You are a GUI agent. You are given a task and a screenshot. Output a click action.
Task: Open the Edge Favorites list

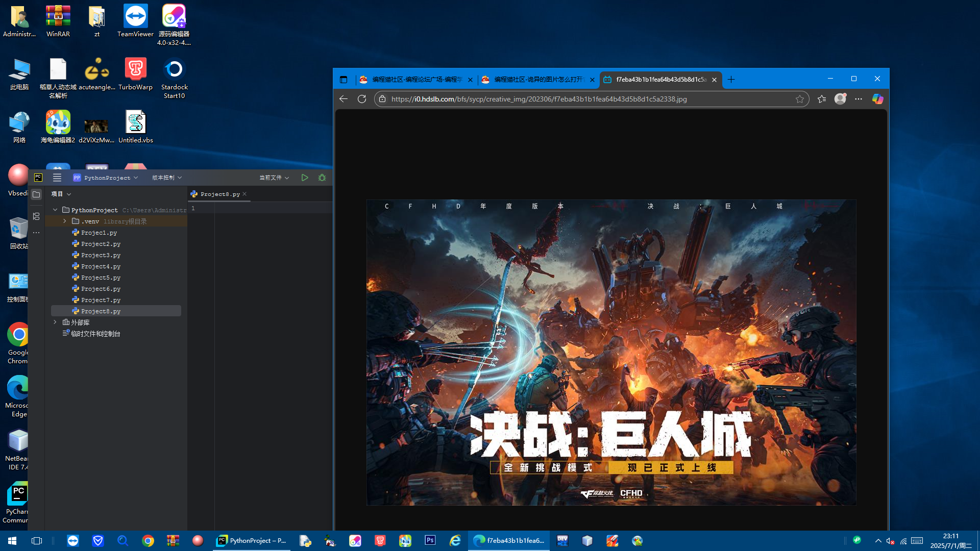pos(822,99)
